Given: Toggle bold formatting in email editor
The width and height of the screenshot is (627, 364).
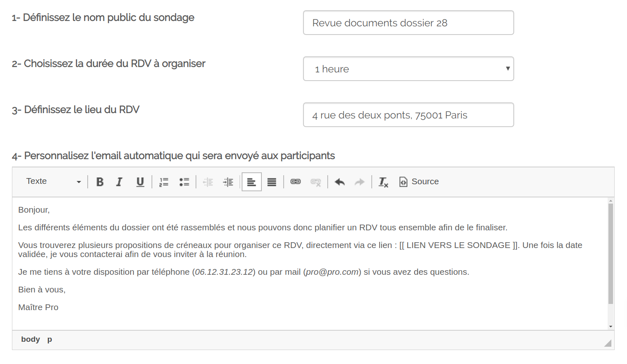Looking at the screenshot, I should [100, 182].
